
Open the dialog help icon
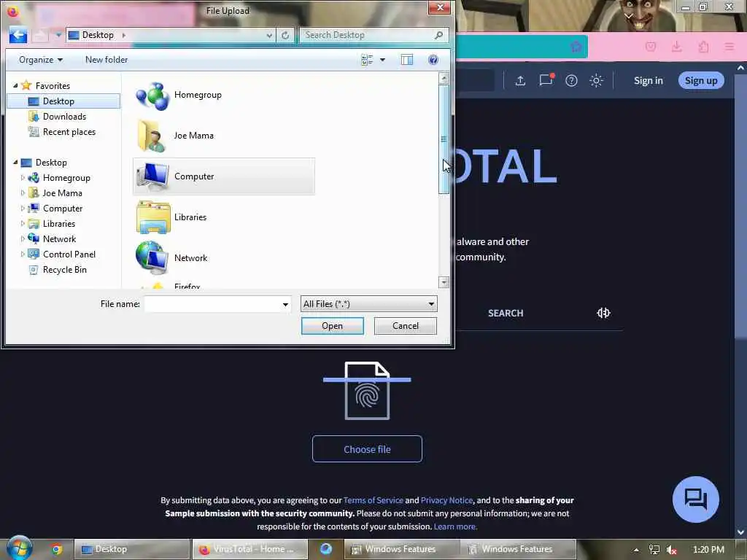click(433, 60)
